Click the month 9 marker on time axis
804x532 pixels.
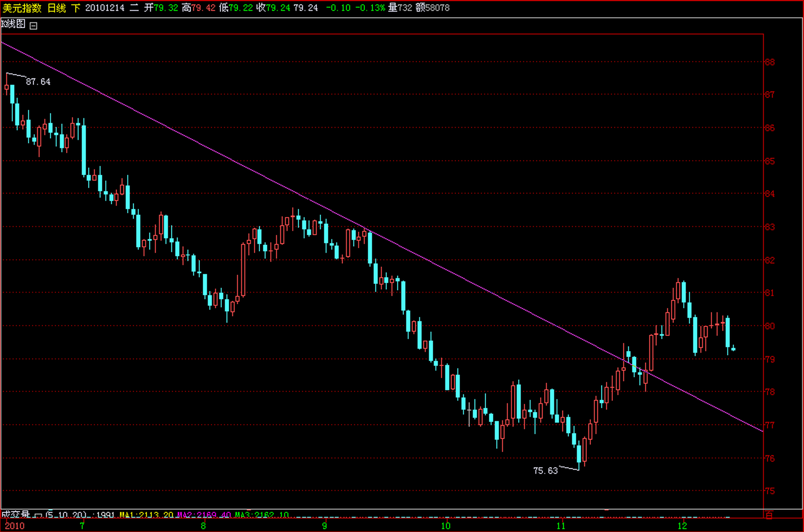pos(325,526)
